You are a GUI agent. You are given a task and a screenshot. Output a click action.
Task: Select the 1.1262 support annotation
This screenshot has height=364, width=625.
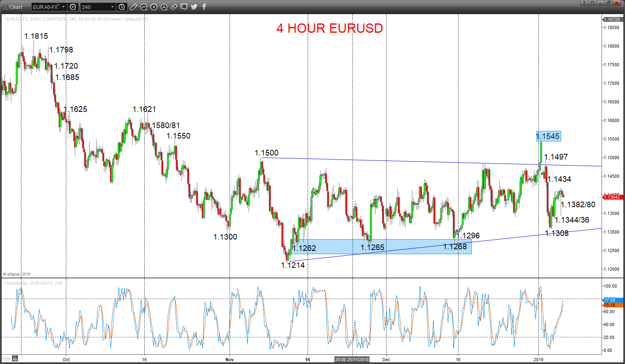point(304,248)
